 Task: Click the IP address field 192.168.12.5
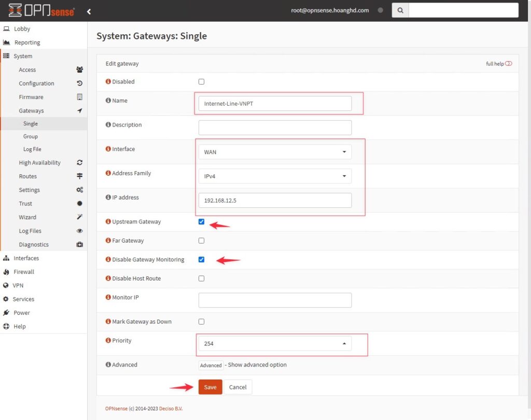275,200
